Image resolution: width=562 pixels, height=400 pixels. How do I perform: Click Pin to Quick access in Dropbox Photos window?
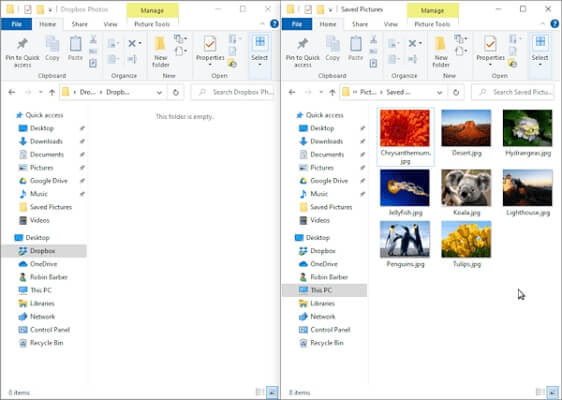[22, 52]
